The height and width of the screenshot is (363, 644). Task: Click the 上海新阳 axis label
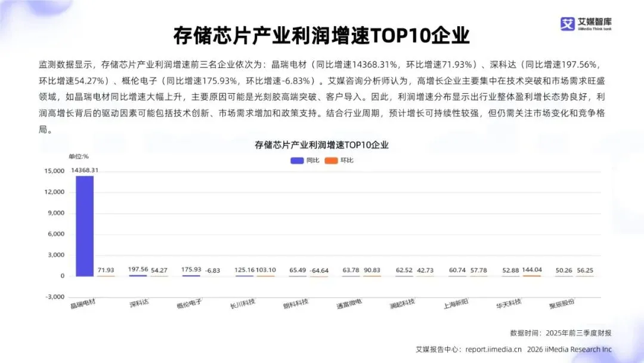click(x=456, y=304)
